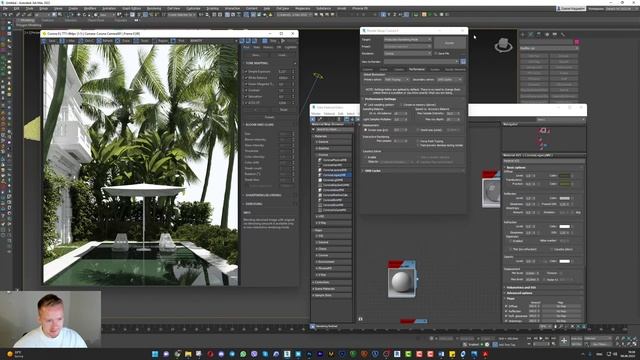Toggle Contrast checkbox in VFB tone mapping

click(247, 90)
